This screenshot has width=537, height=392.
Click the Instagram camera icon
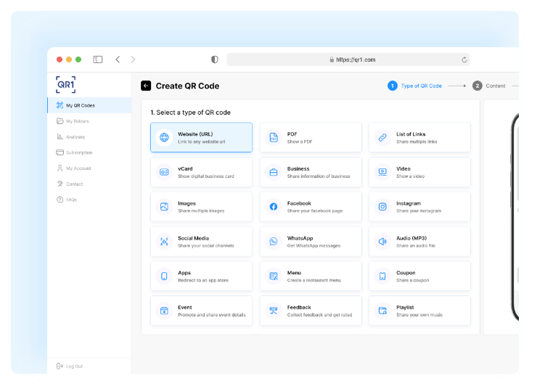(382, 207)
